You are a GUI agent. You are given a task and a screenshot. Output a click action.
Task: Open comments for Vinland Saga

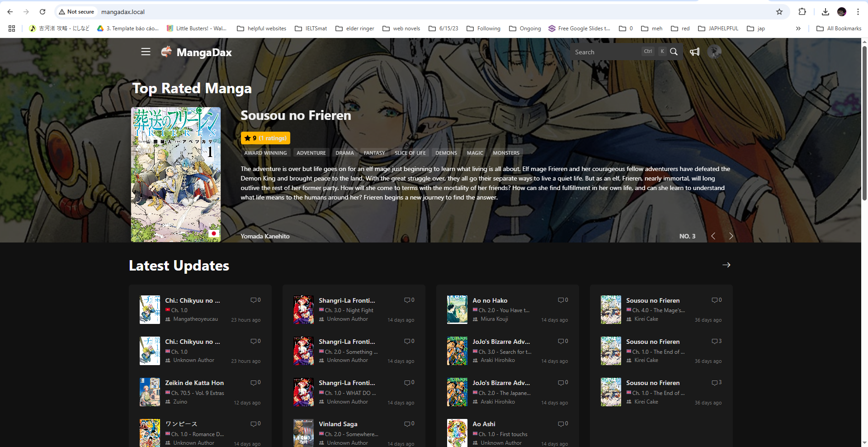tap(410, 423)
